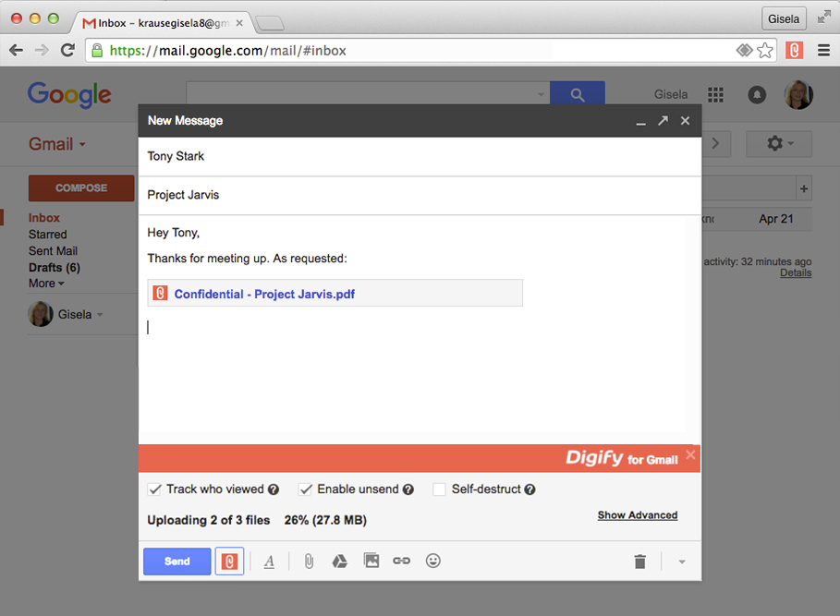Reload the page in the browser
The width and height of the screenshot is (840, 616).
point(67,50)
